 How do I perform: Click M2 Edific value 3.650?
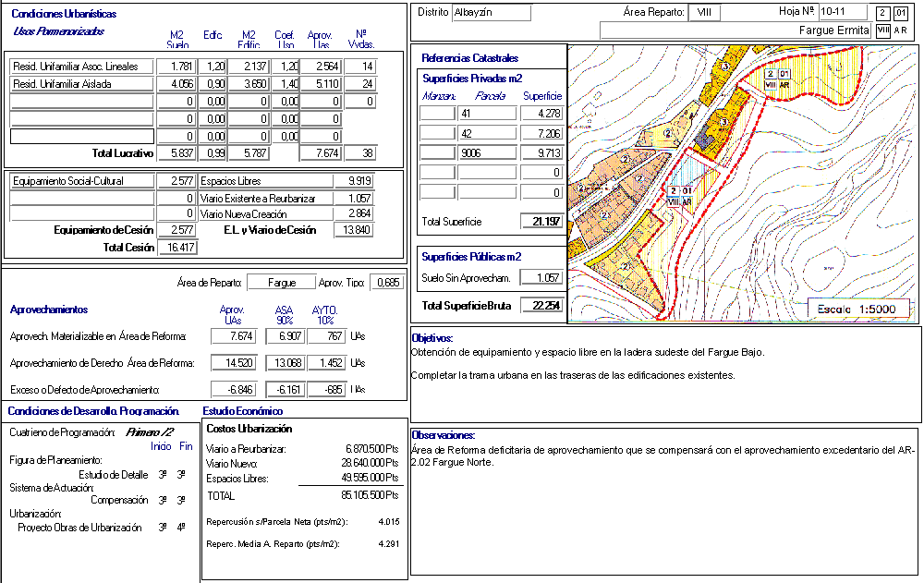249,84
